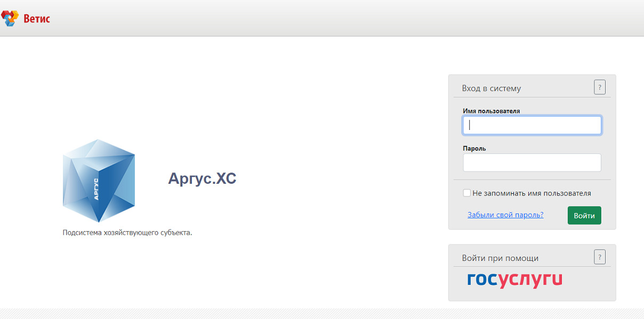Open help for Войти при помощи panel

(600, 256)
